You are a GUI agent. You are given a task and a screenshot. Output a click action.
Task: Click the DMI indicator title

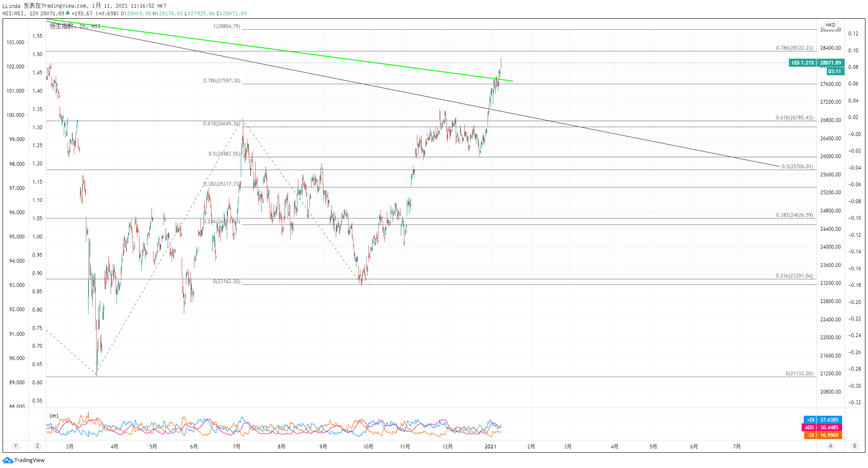[54, 416]
